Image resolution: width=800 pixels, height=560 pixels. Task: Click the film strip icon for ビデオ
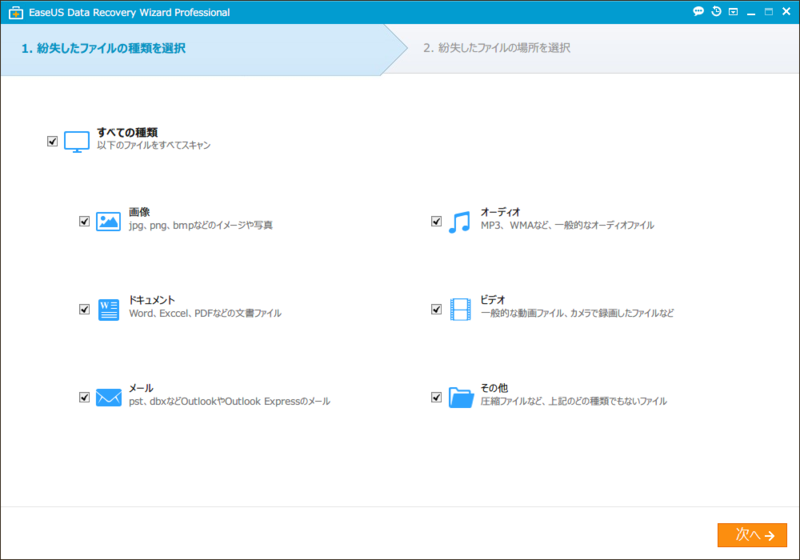coord(460,310)
